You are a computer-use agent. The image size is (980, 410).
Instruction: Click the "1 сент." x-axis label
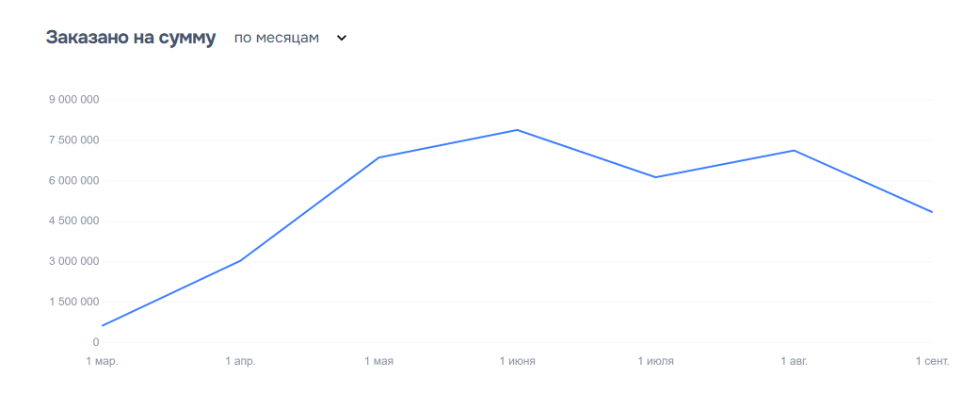(932, 361)
